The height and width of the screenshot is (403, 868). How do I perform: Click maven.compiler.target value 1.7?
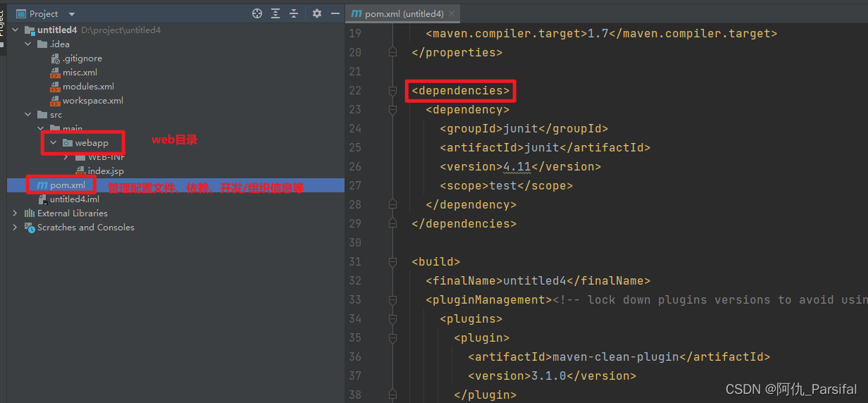point(598,33)
